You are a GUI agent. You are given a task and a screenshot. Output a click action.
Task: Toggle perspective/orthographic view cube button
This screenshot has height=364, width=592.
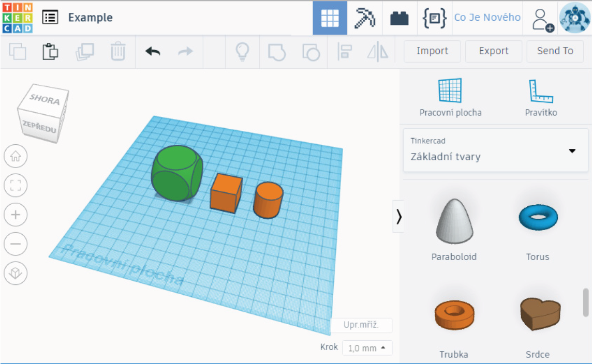pos(16,273)
